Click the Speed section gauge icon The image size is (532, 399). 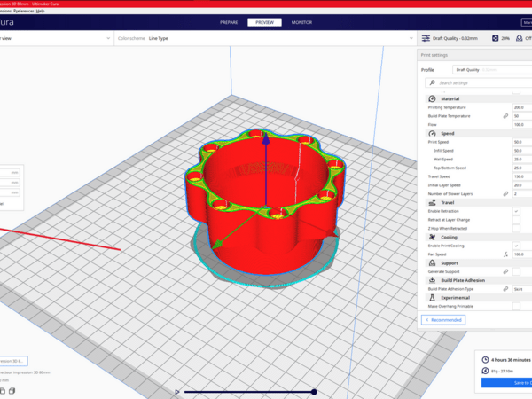[x=433, y=133]
